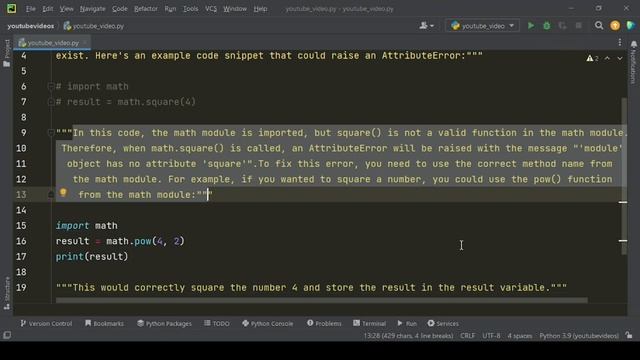
Task: Click math.pow call on line 16
Action: tap(145, 241)
